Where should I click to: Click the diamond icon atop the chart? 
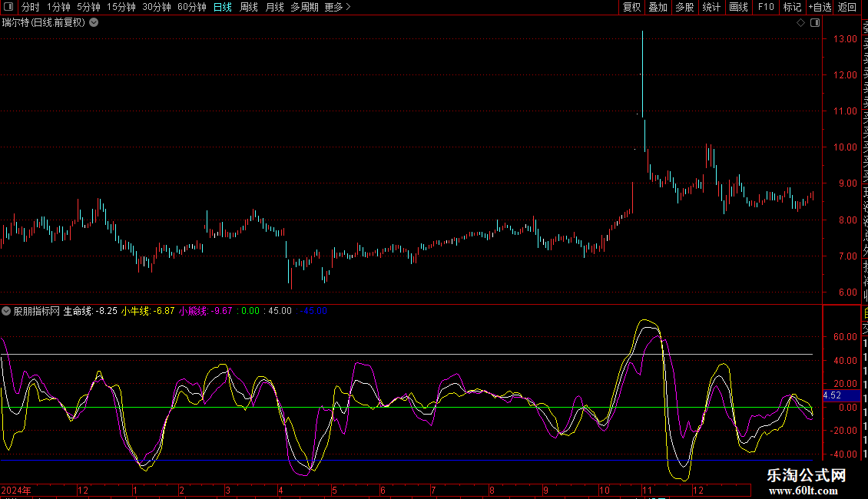800,23
